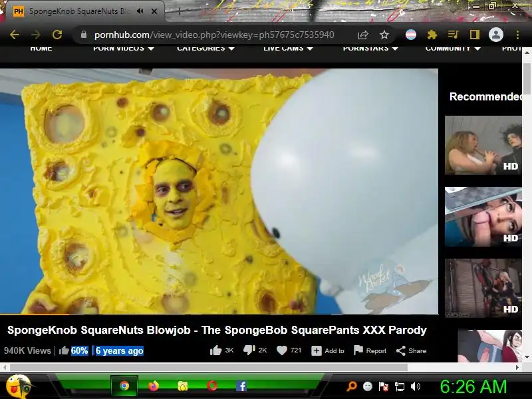Click the smiley face tray icon
Screen dimensions: 532x399
coord(368,386)
